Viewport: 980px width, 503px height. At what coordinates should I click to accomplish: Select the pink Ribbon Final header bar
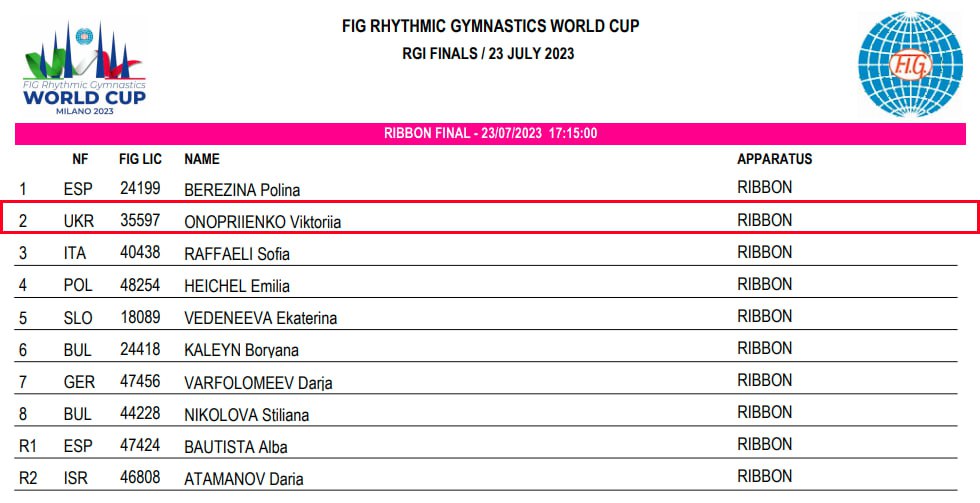tap(490, 134)
